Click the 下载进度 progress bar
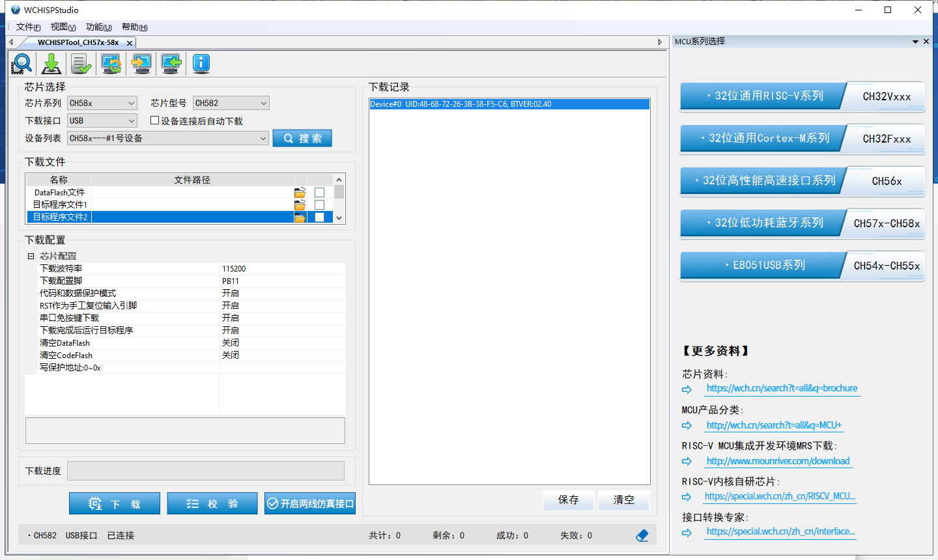Viewport: 938px width, 560px height. coord(205,471)
